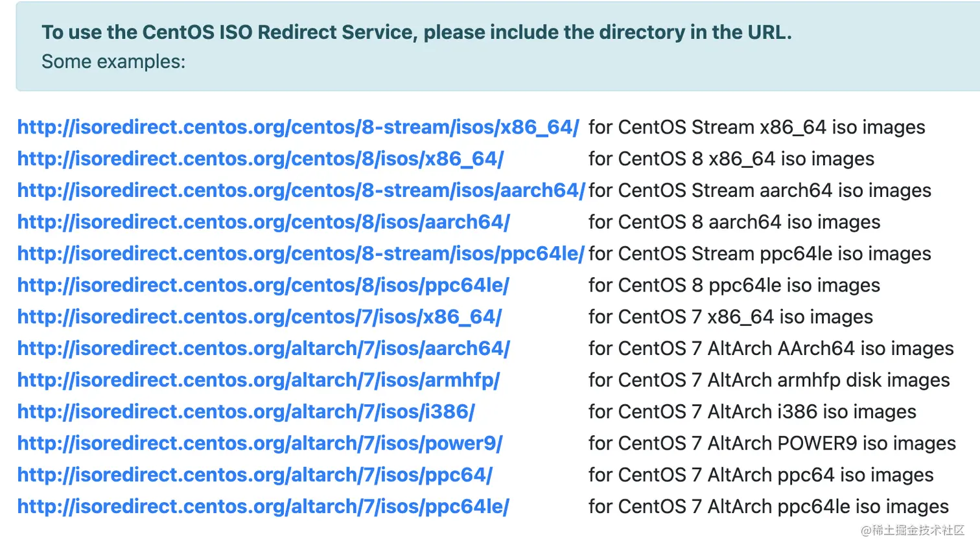Image resolution: width=980 pixels, height=552 pixels.
Task: Click the centos/8/isos/ppc64le link
Action: (x=263, y=286)
